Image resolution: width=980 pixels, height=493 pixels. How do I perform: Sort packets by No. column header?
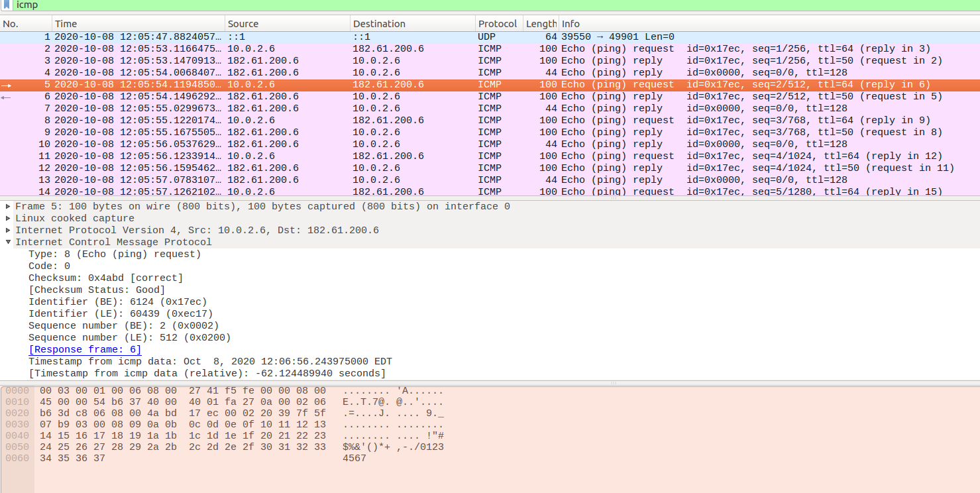[x=26, y=24]
